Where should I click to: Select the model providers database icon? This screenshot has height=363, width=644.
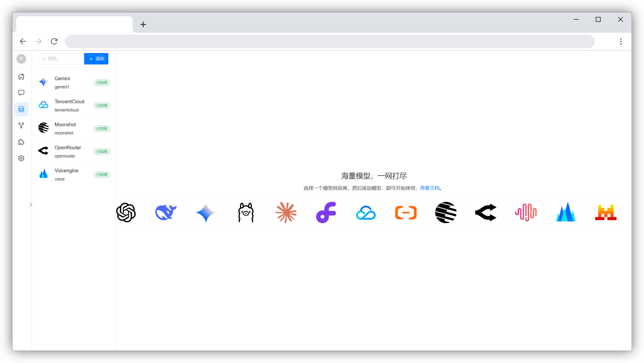[x=21, y=109]
